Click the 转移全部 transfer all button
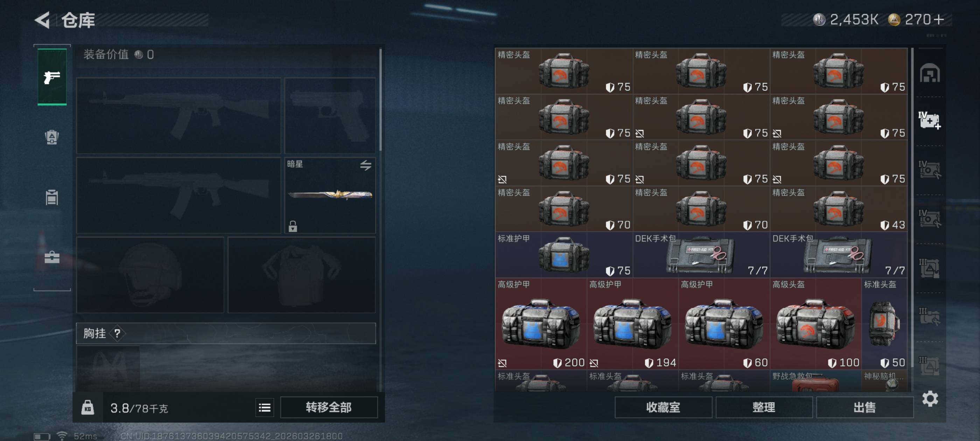The width and height of the screenshot is (980, 441). point(329,407)
